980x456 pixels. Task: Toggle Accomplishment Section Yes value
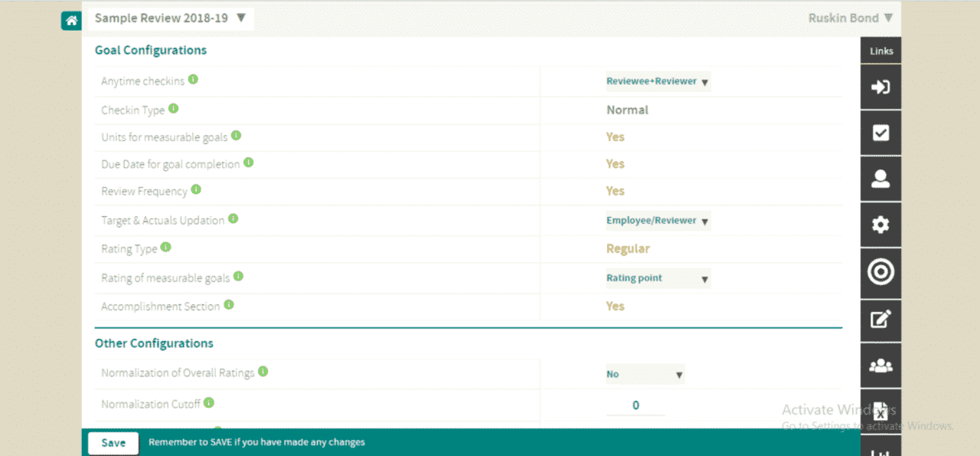click(x=615, y=306)
